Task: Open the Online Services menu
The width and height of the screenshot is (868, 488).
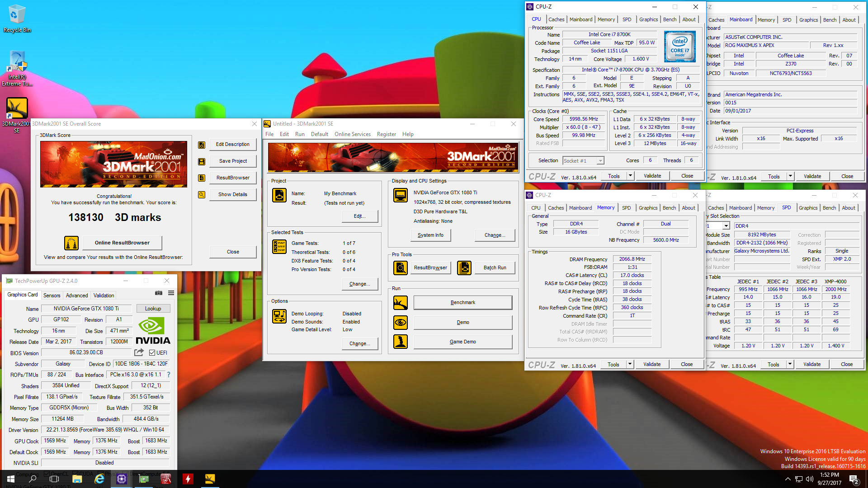Action: pyautogui.click(x=353, y=134)
